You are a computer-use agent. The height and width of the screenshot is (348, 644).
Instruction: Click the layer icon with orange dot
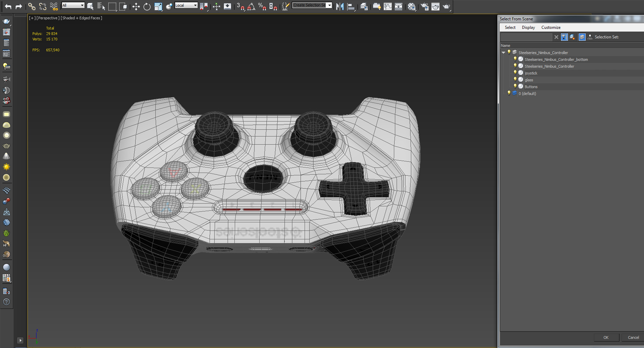point(572,37)
